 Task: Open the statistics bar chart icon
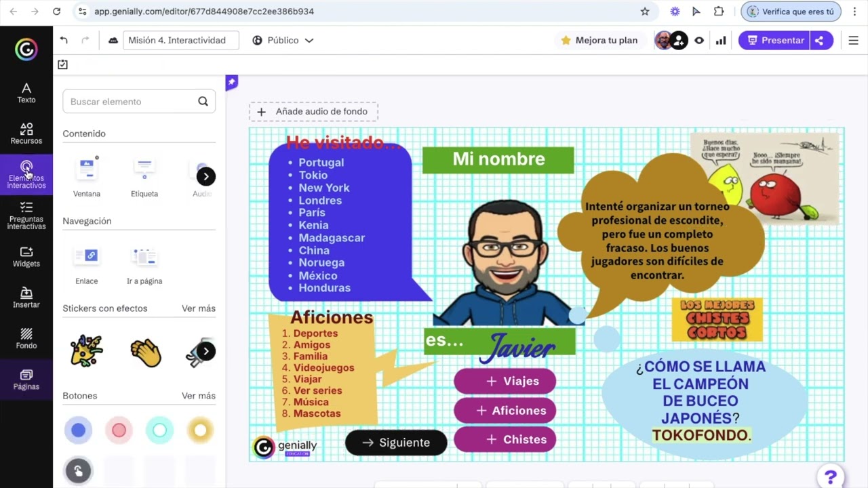pos(721,40)
